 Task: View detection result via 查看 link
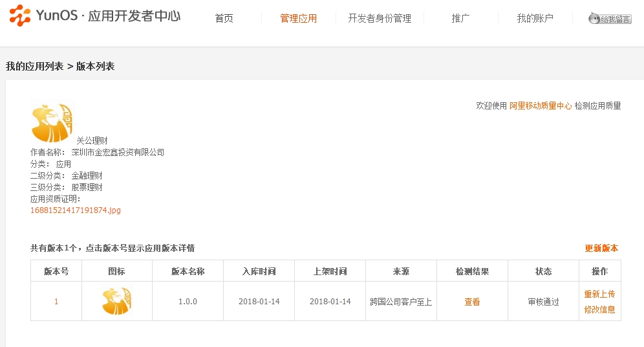(472, 302)
